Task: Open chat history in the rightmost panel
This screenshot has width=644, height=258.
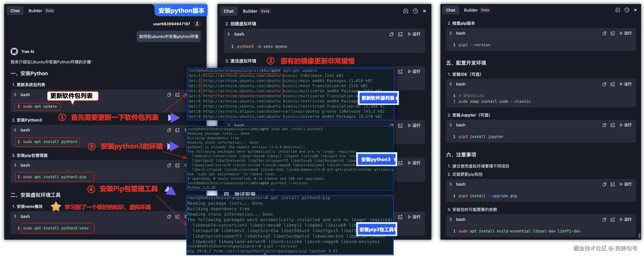Action: (x=626, y=10)
